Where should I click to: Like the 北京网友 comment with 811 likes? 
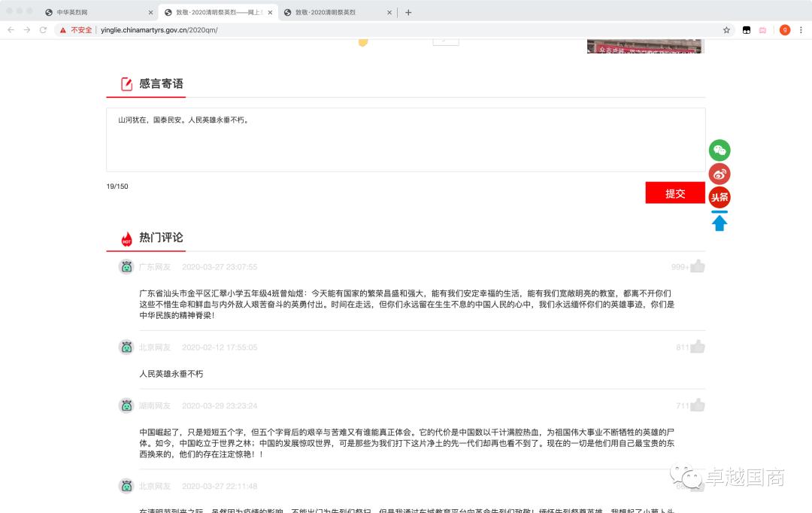coord(697,347)
